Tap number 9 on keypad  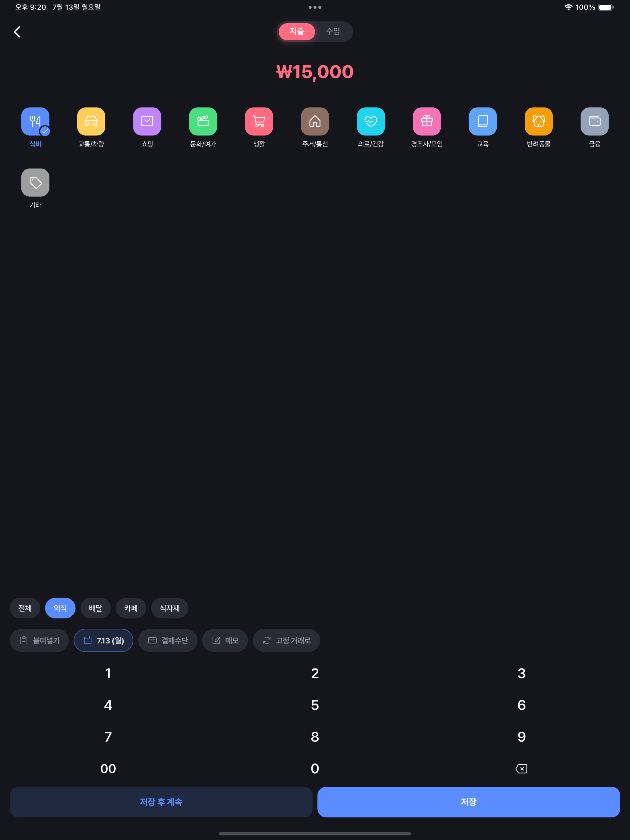(521, 737)
